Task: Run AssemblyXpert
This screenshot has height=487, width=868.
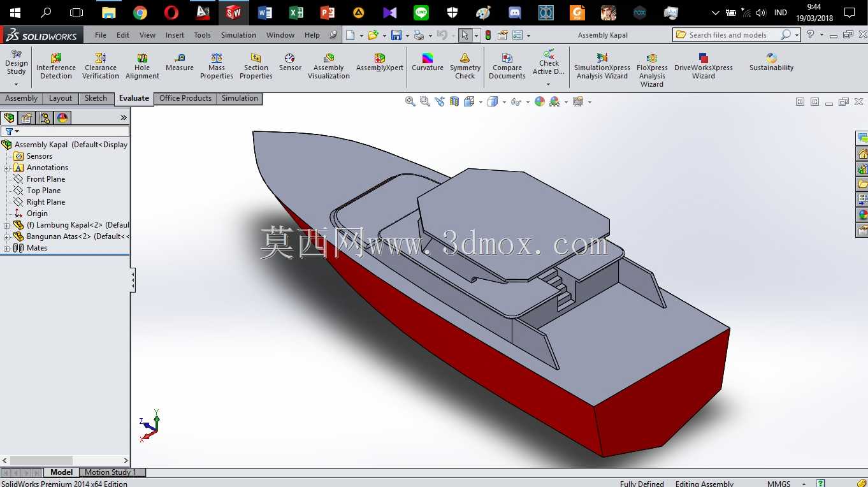Action: pyautogui.click(x=380, y=62)
